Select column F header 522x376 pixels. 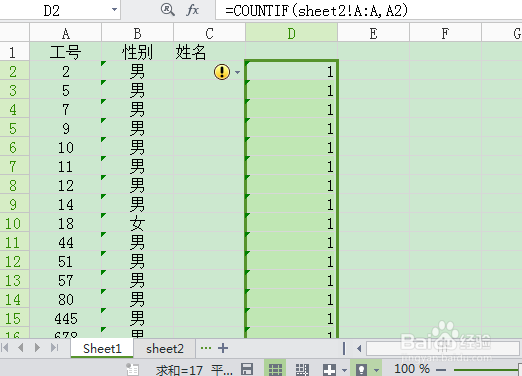point(445,33)
